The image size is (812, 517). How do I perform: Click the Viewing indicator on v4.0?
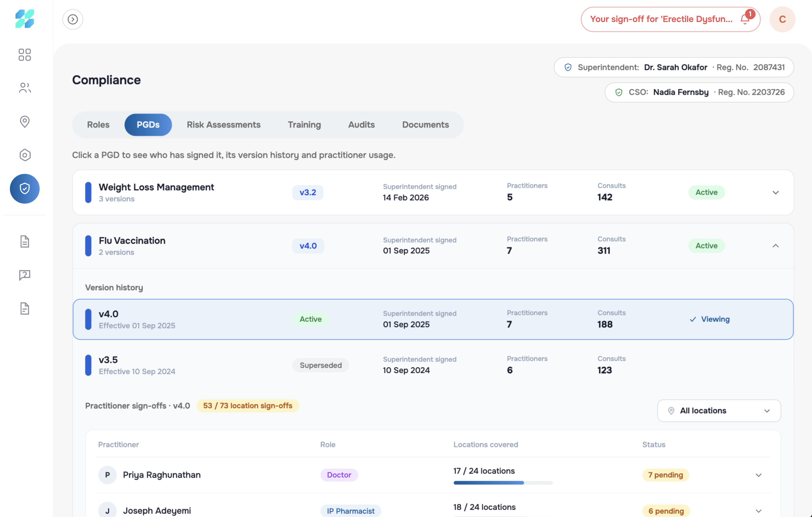[709, 319]
